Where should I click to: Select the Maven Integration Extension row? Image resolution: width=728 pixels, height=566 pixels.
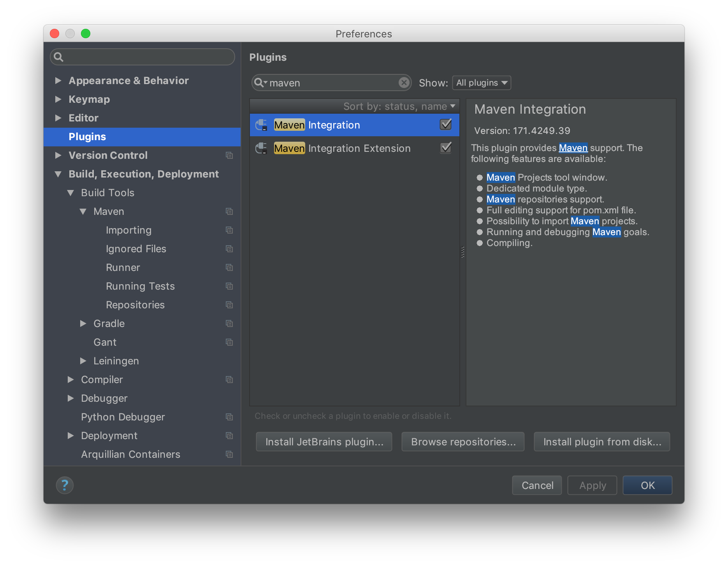point(355,148)
